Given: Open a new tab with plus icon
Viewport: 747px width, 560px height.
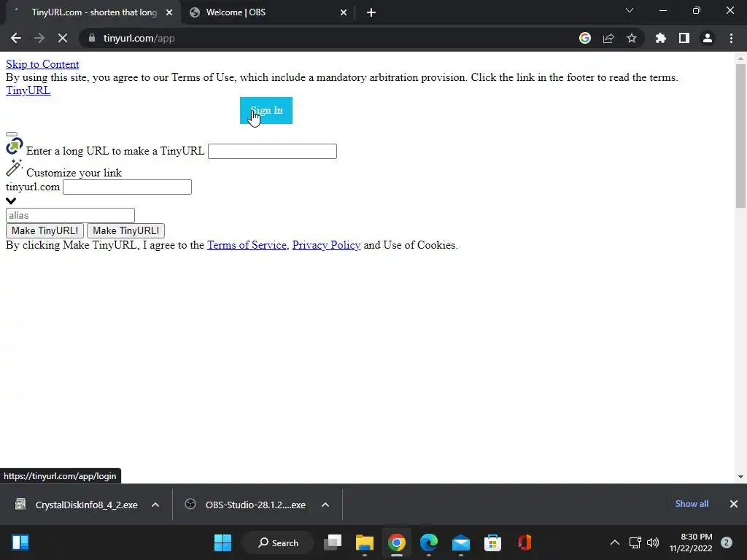Looking at the screenshot, I should pos(371,12).
